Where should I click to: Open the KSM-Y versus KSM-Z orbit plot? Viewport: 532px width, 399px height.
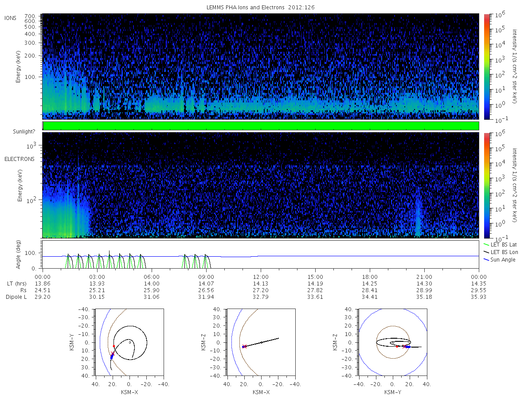tap(393, 342)
